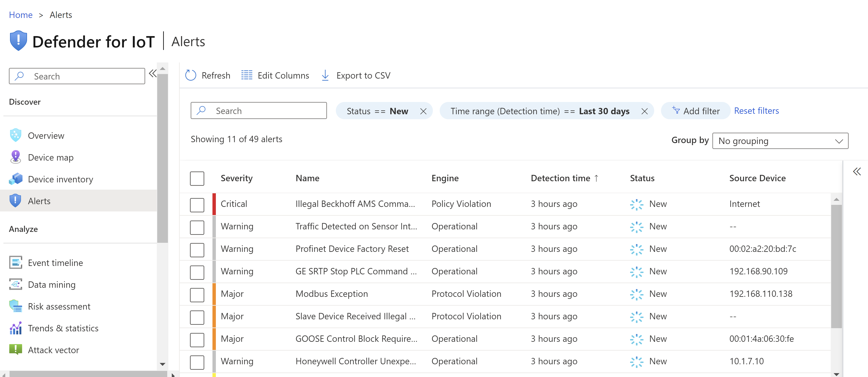
Task: Click the Defender for IoT shield logo
Action: [x=18, y=41]
